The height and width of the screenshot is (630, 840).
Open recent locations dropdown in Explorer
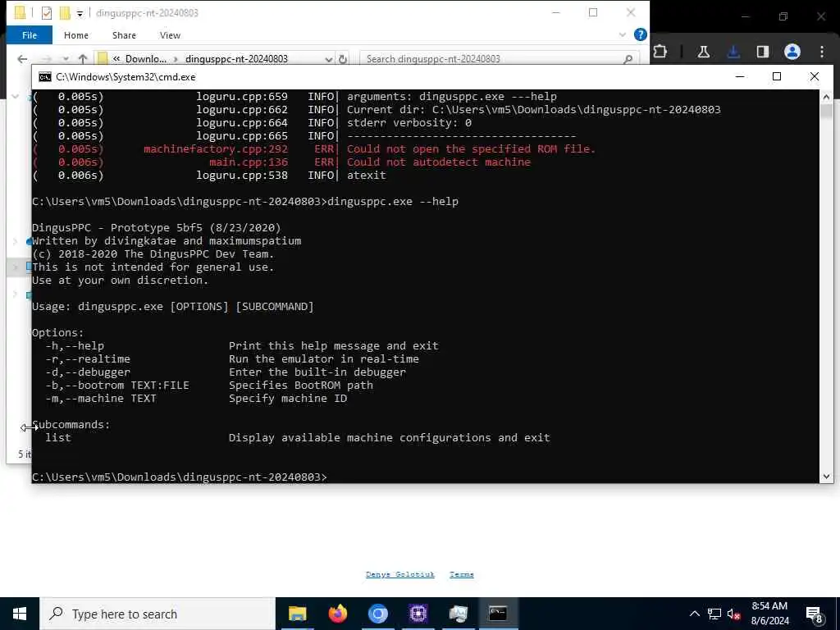(x=66, y=59)
